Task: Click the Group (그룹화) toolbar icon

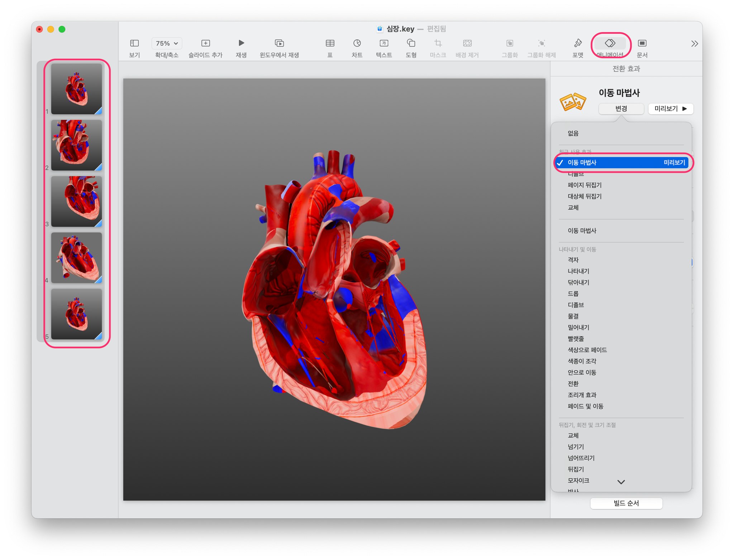Action: (510, 43)
